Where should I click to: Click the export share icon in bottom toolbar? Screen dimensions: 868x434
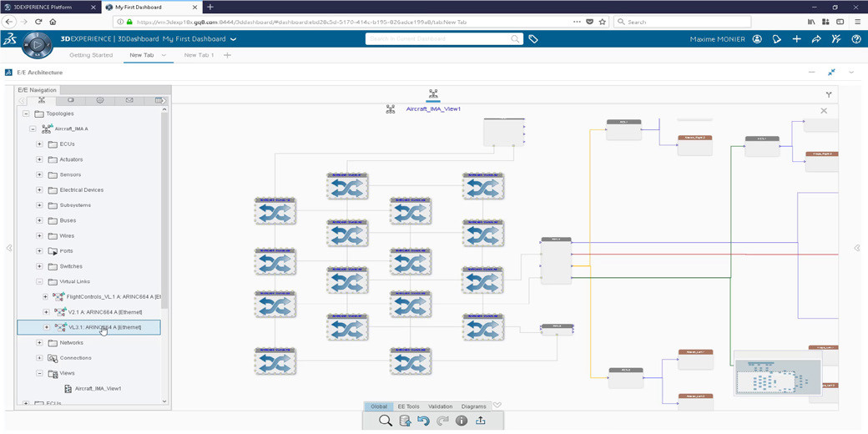(x=480, y=421)
